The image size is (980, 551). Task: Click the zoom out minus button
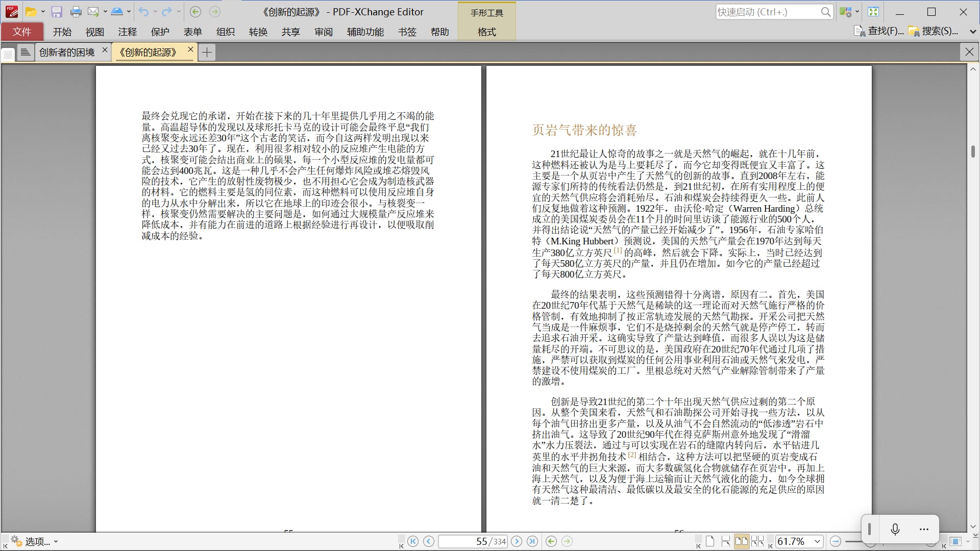(836, 541)
